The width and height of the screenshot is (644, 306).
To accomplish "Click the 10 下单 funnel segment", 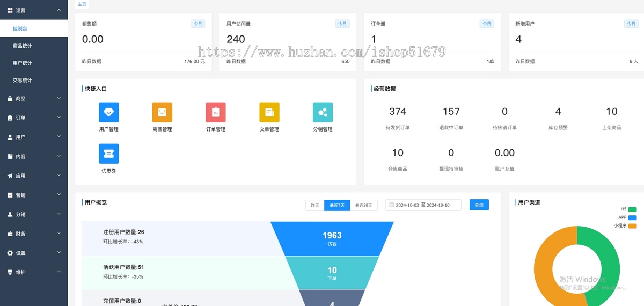I will [x=332, y=273].
